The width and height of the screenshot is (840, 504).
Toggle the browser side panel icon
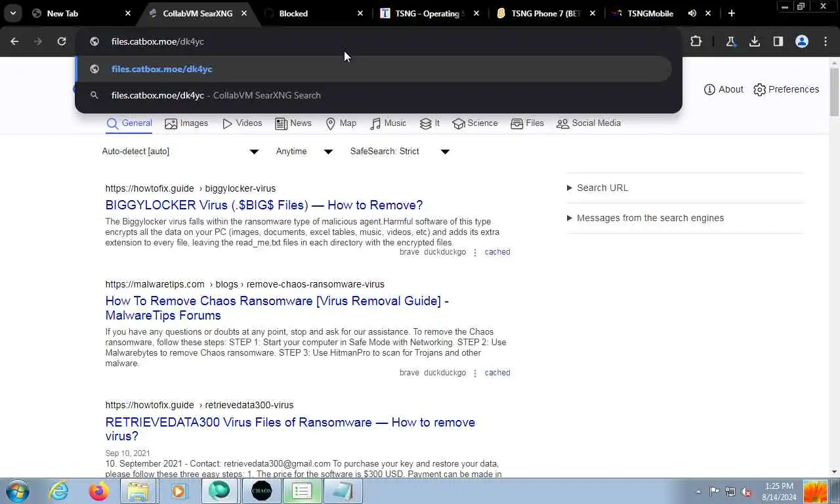point(778,41)
